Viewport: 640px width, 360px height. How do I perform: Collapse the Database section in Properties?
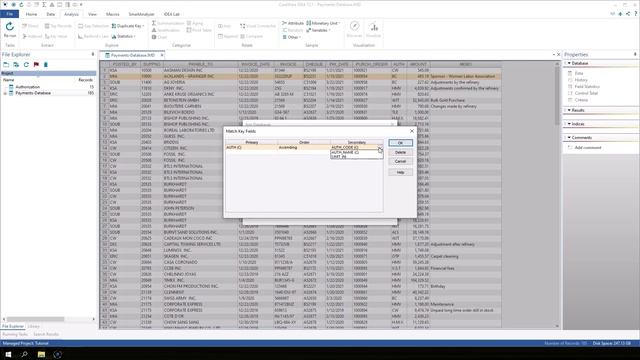(569, 63)
